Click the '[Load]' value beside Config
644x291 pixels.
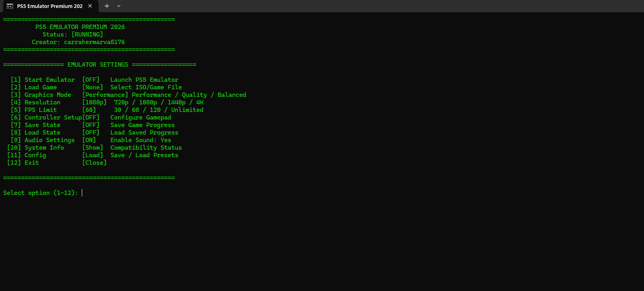click(x=93, y=155)
